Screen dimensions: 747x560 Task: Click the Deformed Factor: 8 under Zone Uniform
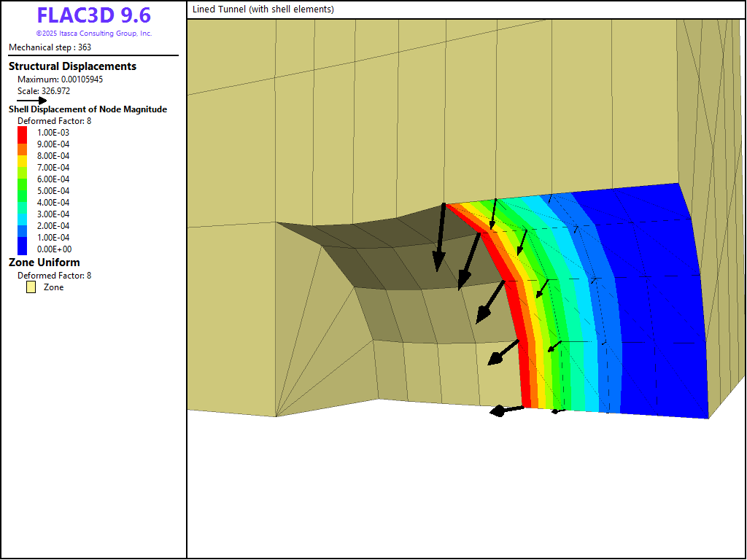[x=54, y=276]
